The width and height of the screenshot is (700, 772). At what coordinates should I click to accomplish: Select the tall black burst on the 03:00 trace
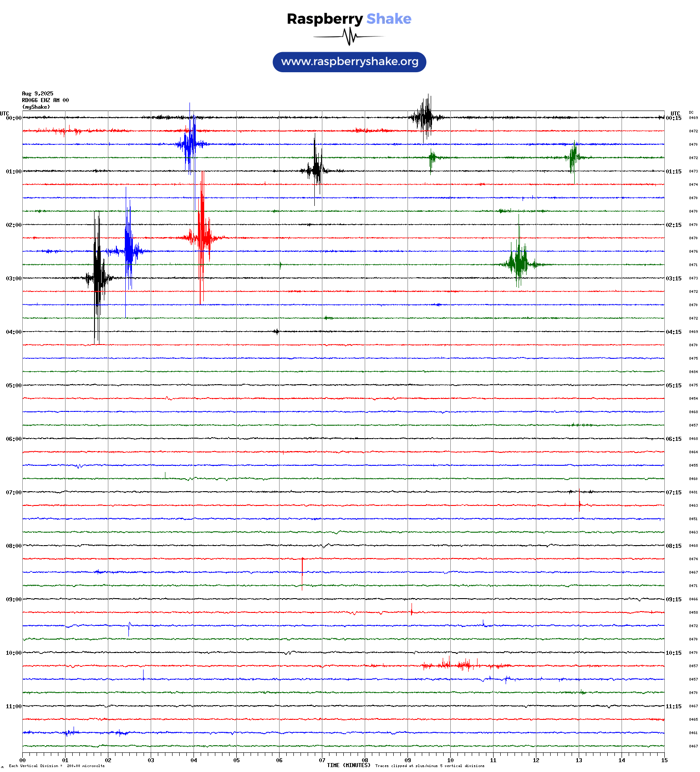97,278
